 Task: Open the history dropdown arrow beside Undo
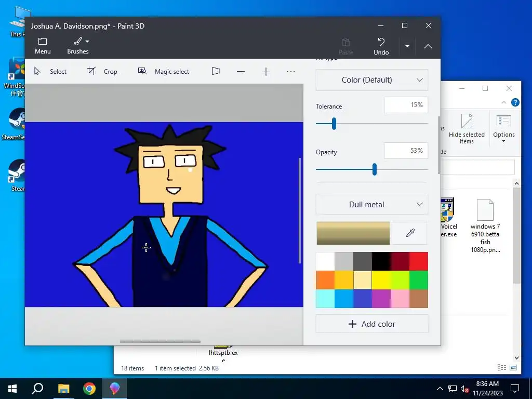point(407,46)
